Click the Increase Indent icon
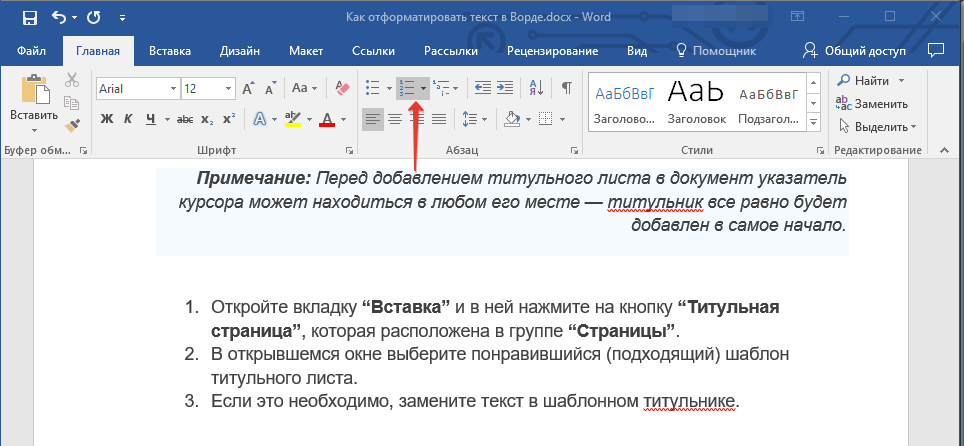 [505, 88]
